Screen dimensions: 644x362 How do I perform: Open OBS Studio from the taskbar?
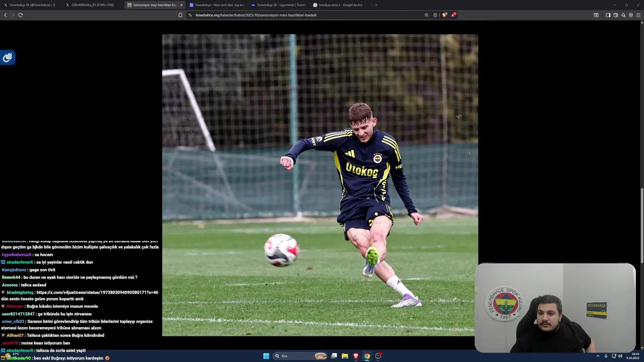click(378, 356)
